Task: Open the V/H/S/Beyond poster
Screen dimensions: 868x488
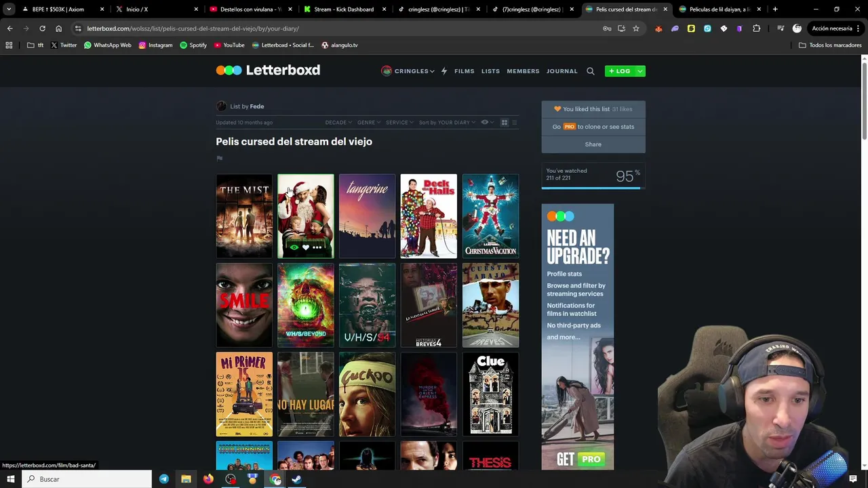Action: pos(306,305)
